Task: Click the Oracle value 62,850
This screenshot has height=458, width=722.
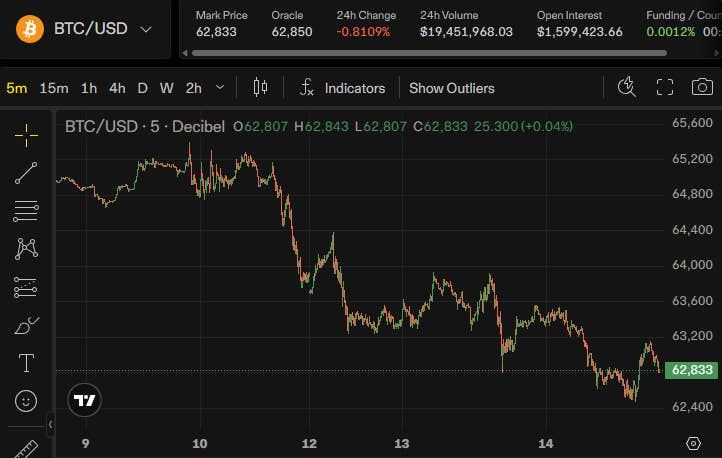Action: coord(292,32)
